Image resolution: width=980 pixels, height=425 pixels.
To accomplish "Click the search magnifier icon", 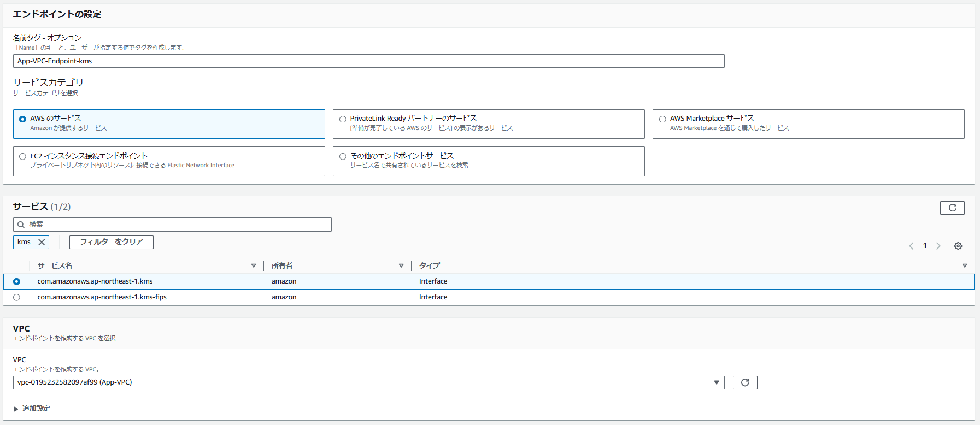I will (x=21, y=225).
